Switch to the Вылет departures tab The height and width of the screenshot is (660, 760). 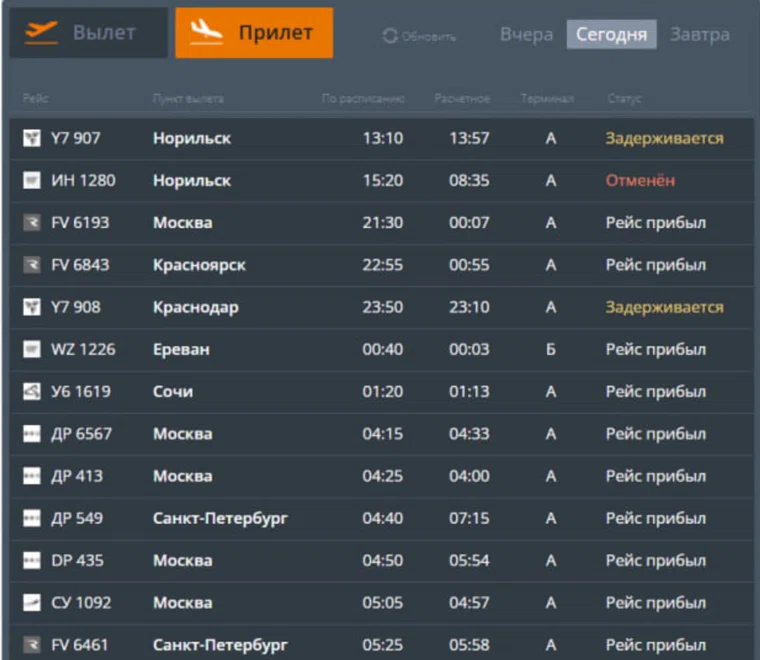[89, 33]
